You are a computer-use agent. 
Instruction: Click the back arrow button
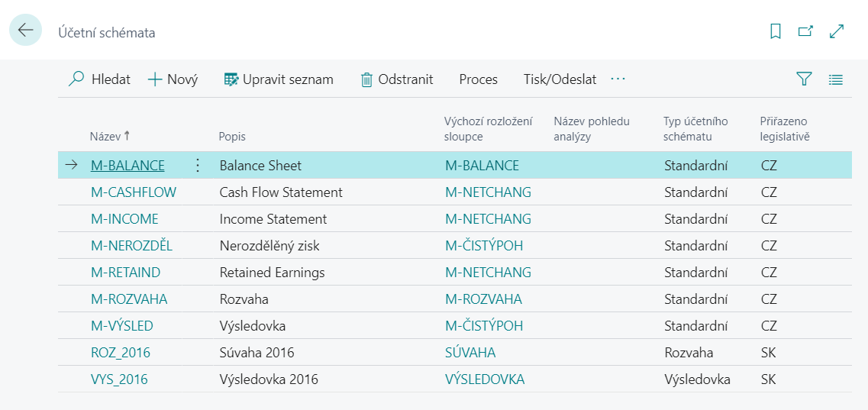[x=25, y=31]
